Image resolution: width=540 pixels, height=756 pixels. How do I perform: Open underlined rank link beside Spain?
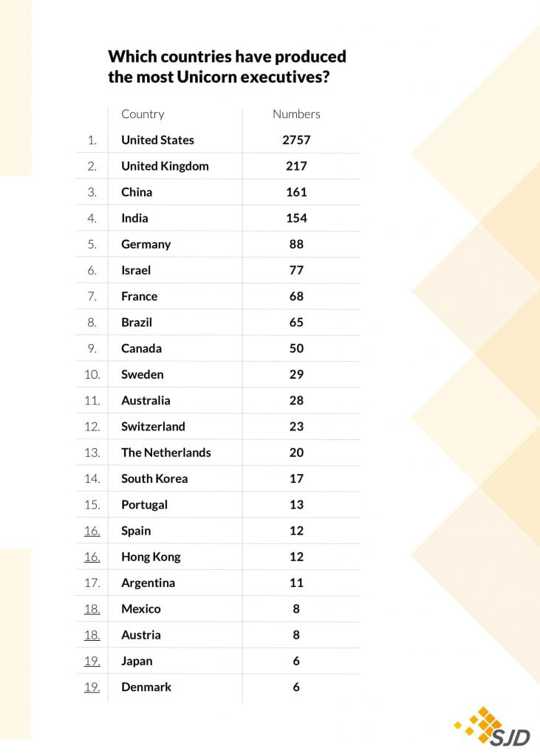pyautogui.click(x=92, y=531)
